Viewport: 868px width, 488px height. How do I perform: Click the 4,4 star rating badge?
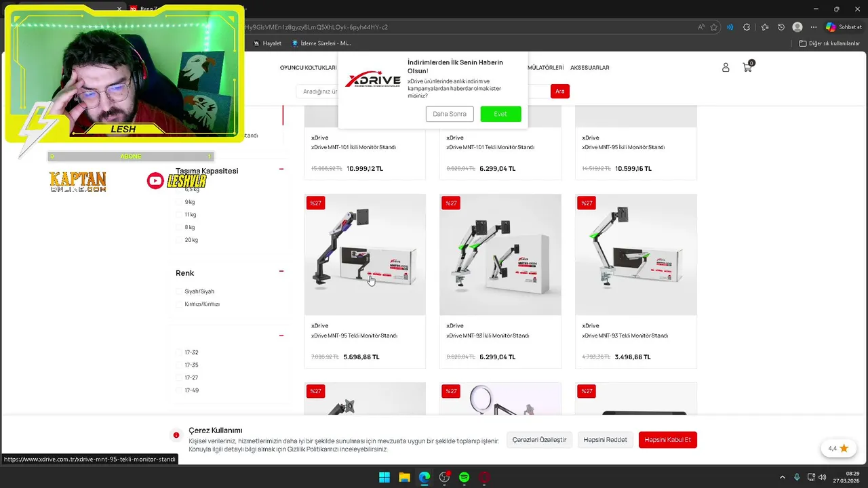pyautogui.click(x=837, y=449)
